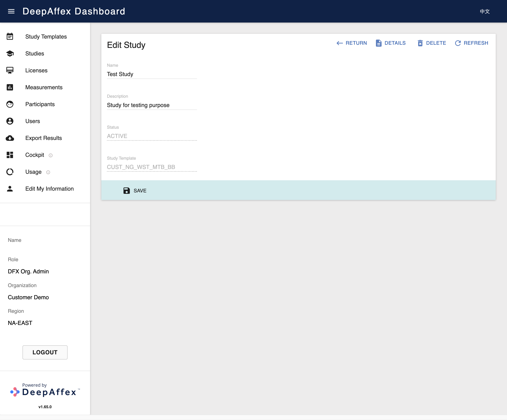Click the Edit Study heading
The width and height of the screenshot is (507, 420).
coord(126,45)
